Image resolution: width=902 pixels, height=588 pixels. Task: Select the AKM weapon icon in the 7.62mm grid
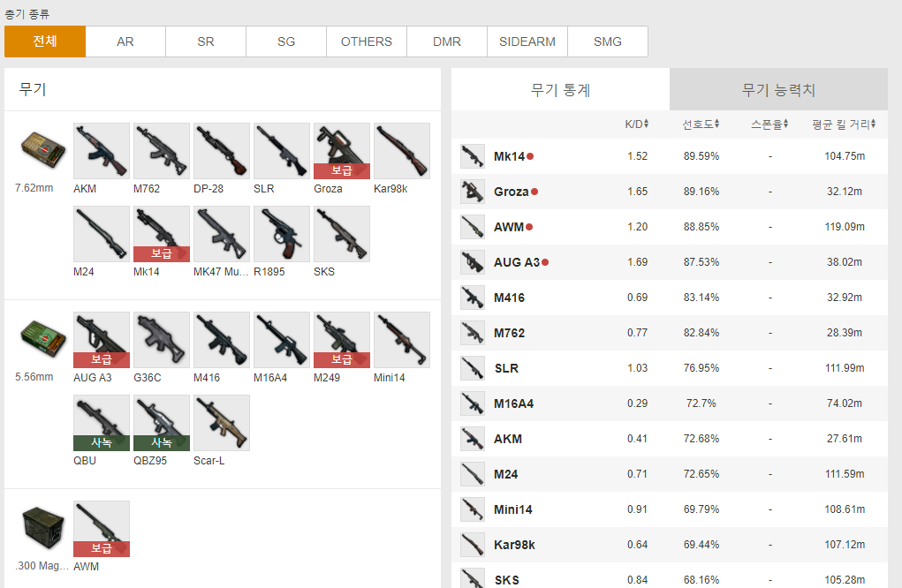click(x=102, y=151)
